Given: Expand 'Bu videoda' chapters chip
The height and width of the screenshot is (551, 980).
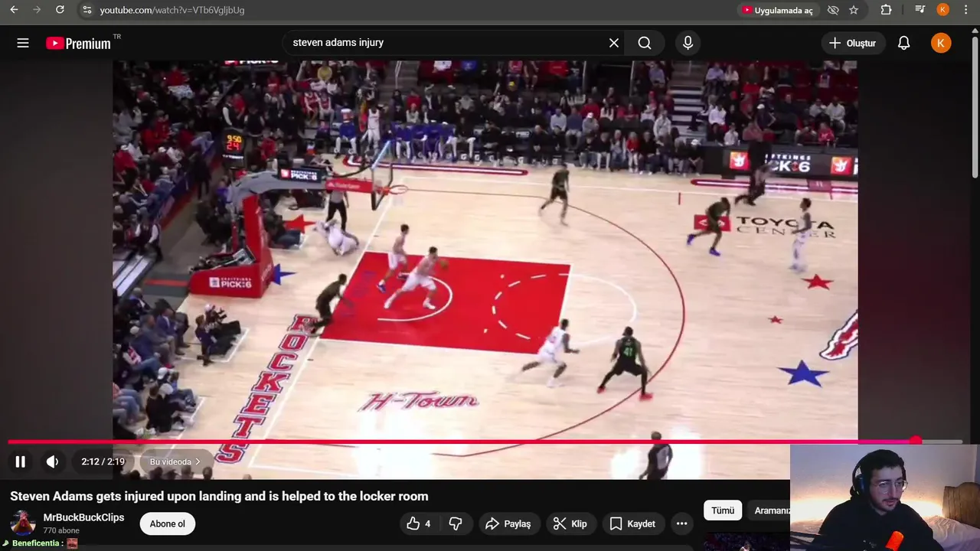Looking at the screenshot, I should point(175,461).
